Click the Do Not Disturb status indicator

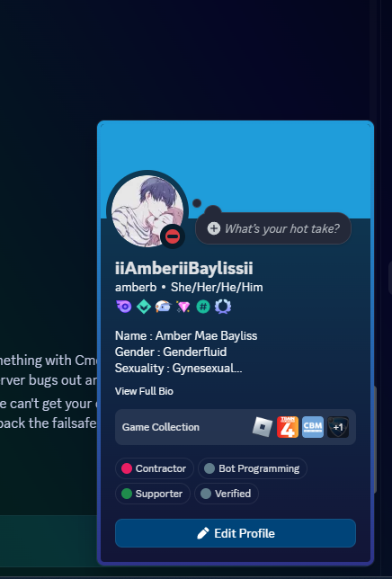(x=173, y=236)
